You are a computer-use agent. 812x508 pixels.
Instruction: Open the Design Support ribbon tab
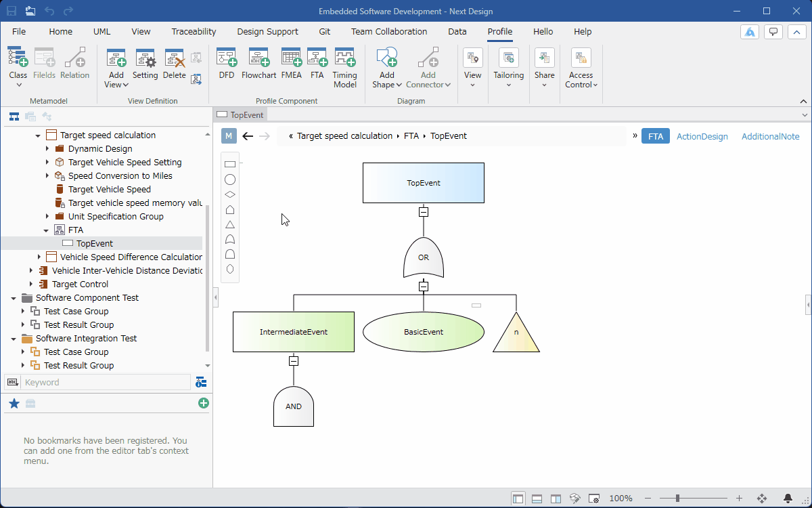pyautogui.click(x=267, y=31)
